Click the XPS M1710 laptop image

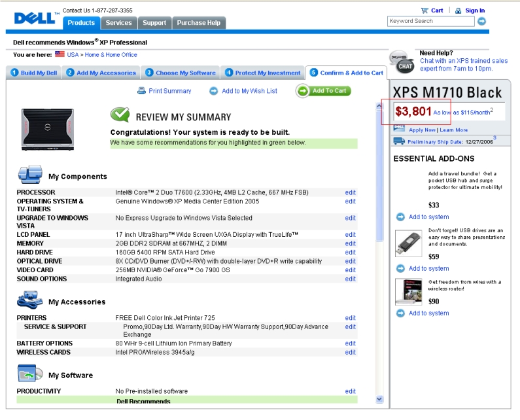coord(48,130)
